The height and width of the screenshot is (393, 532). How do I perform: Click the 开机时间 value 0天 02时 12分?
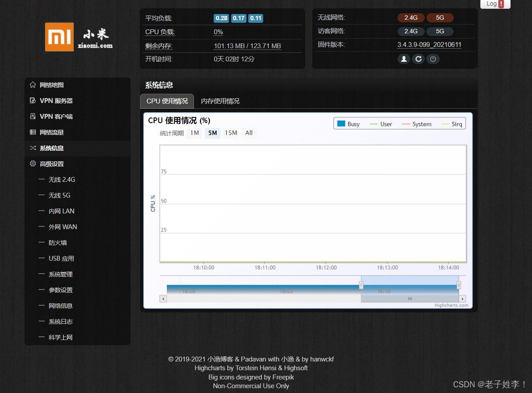pos(234,59)
